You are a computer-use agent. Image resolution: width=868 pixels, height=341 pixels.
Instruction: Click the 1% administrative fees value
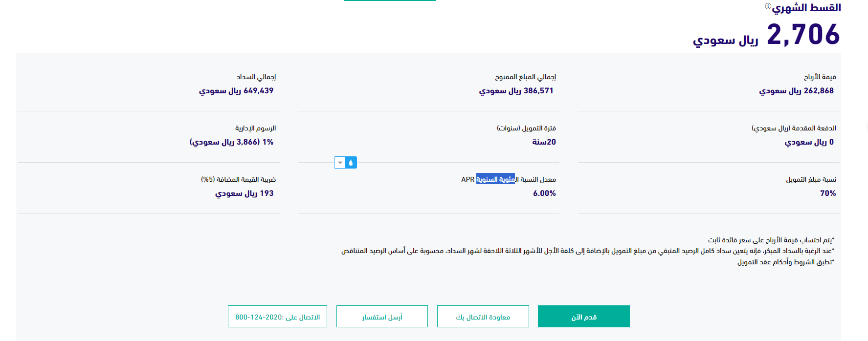coord(268,142)
